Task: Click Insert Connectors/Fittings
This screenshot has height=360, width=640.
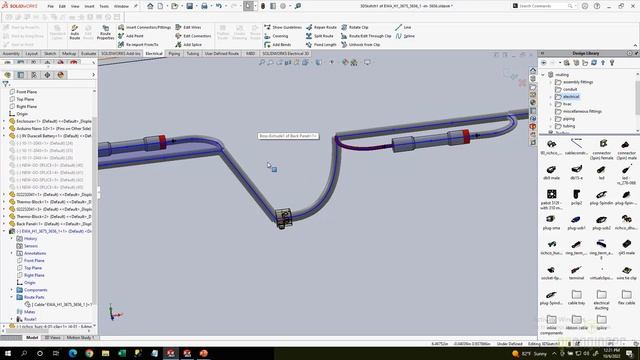Action: (x=144, y=27)
